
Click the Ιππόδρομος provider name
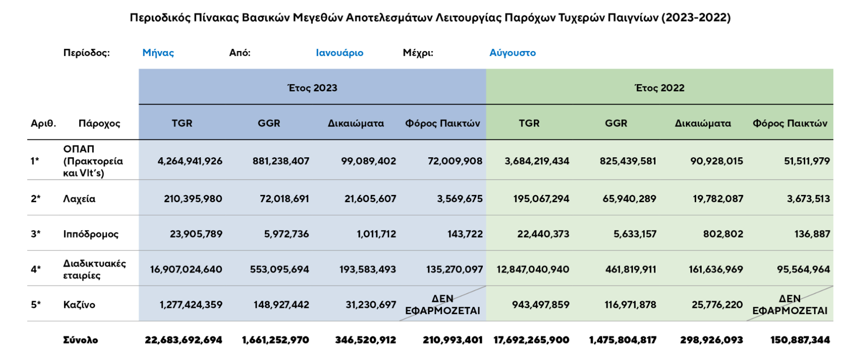[90, 234]
